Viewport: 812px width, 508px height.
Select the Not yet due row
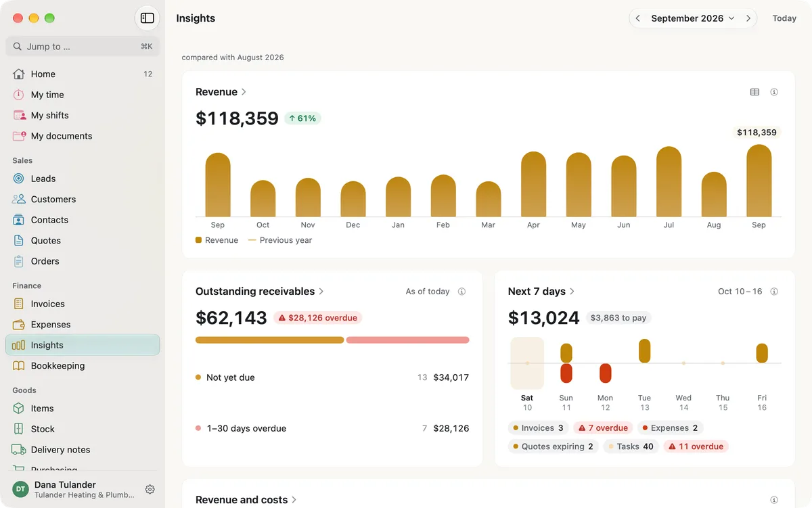coord(332,377)
